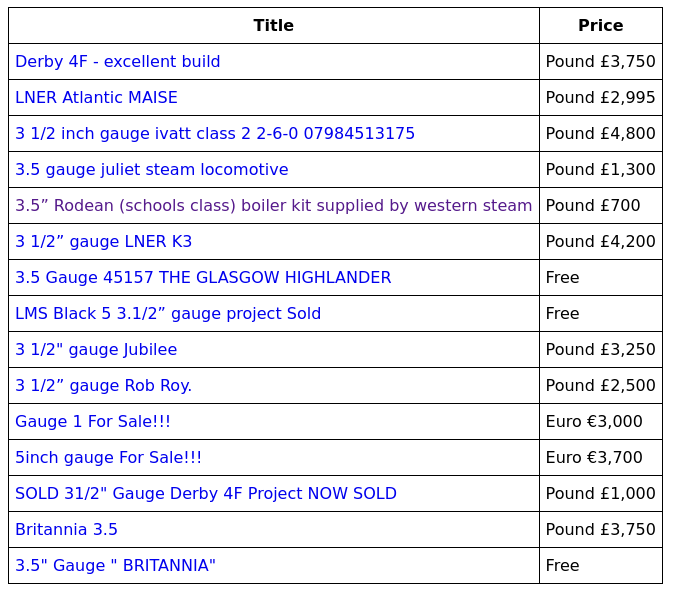Image resolution: width=683 pixels, height=608 pixels.
Task: Click the Pound £4,800 price cell
Action: 600,134
